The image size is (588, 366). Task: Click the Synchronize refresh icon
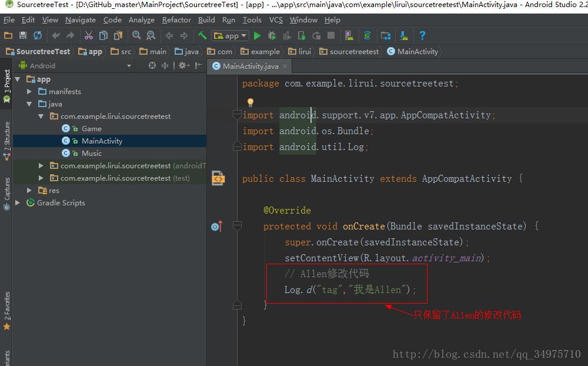tap(37, 36)
